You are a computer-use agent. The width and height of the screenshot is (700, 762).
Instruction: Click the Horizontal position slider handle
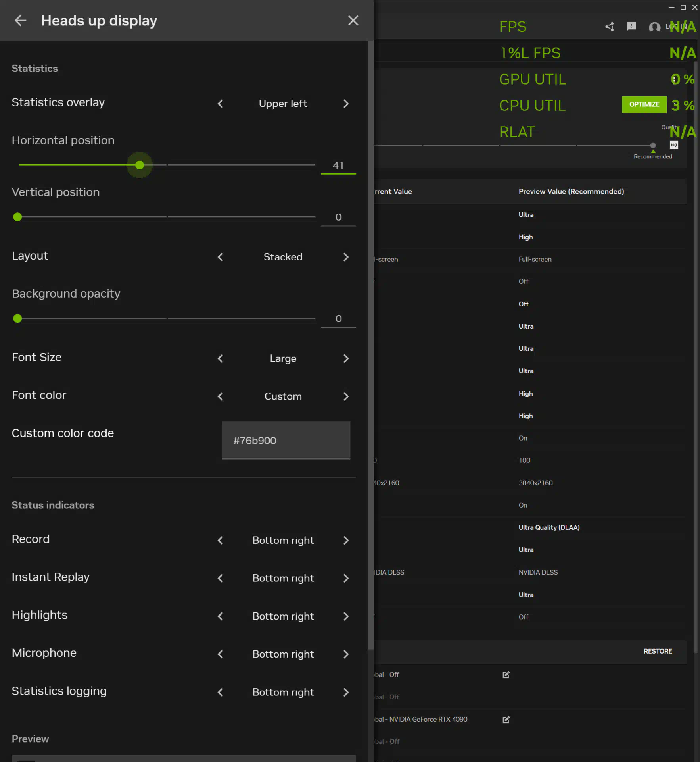[x=140, y=165]
